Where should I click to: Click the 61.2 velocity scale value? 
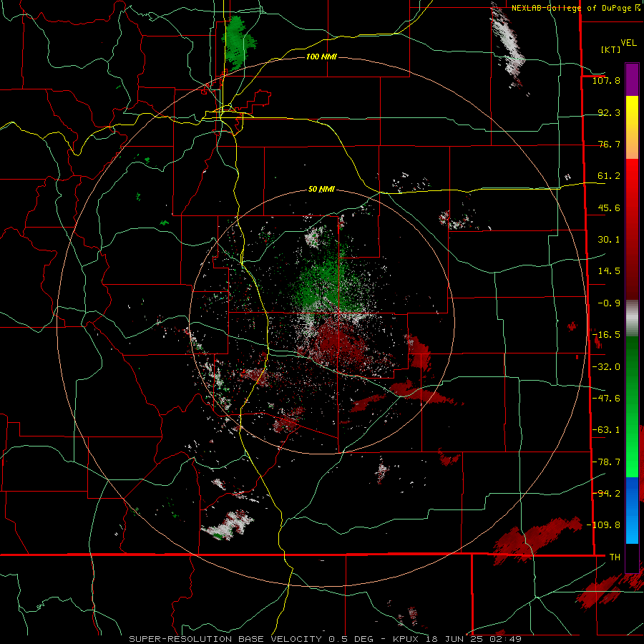[609, 176]
